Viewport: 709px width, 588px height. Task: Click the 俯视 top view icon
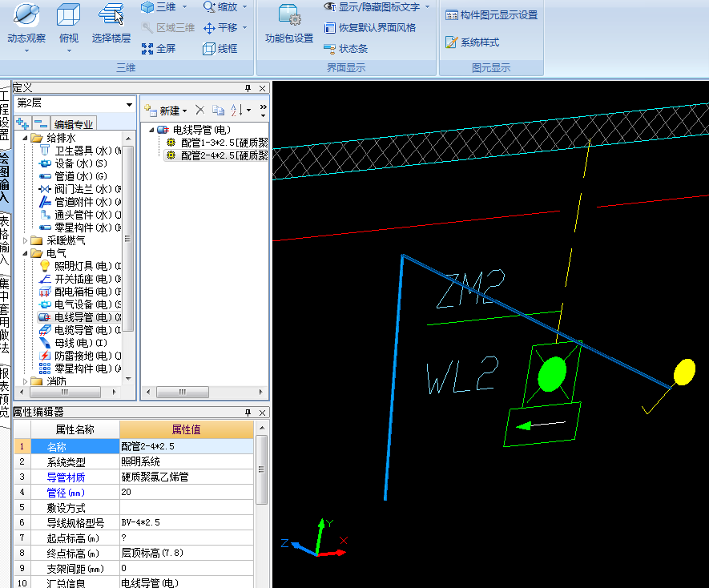click(68, 14)
